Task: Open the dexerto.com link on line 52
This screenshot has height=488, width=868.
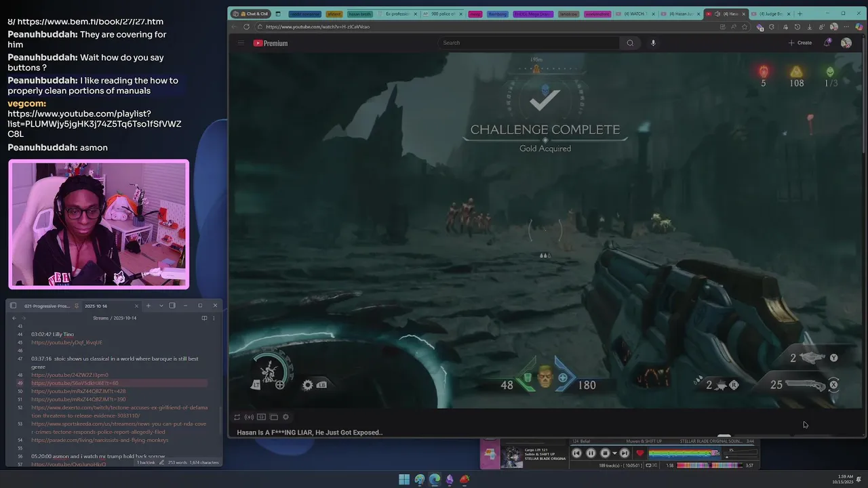Action: [x=119, y=411]
